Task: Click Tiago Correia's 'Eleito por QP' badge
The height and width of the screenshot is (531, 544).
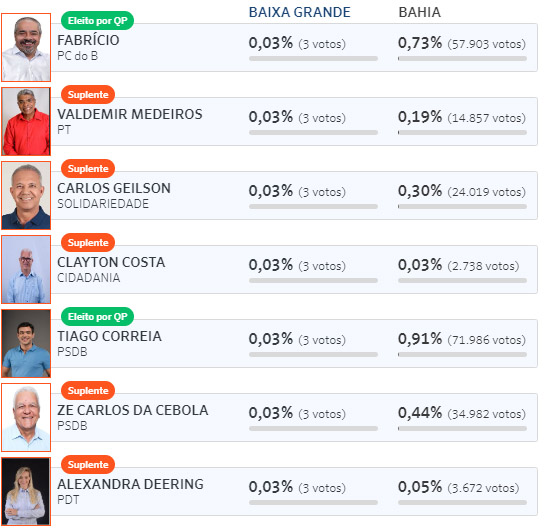Action: (97, 316)
